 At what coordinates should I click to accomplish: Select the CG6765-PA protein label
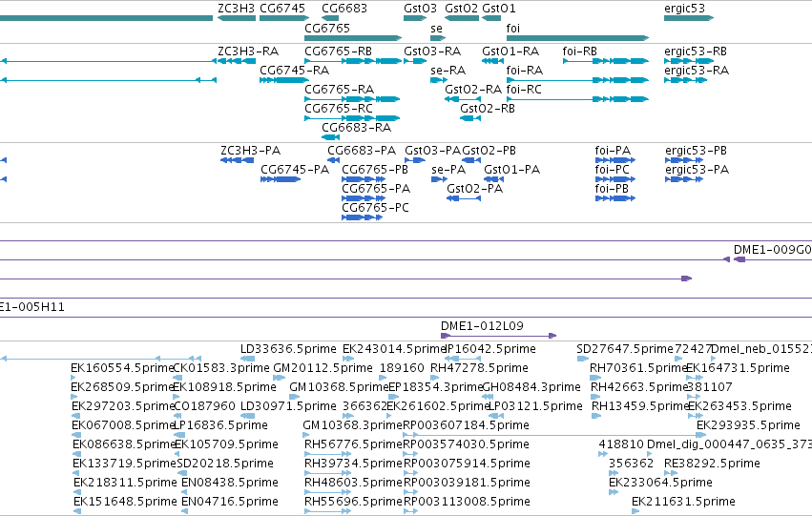(376, 189)
